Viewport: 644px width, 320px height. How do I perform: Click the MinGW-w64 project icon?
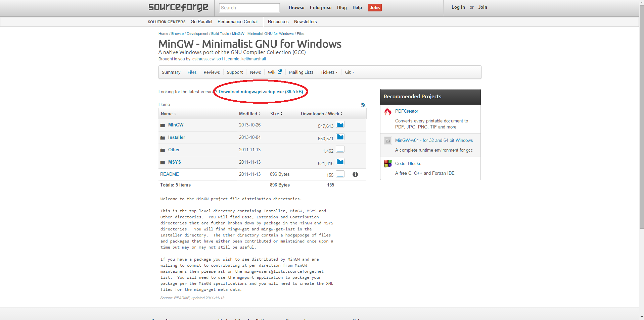pyautogui.click(x=388, y=141)
